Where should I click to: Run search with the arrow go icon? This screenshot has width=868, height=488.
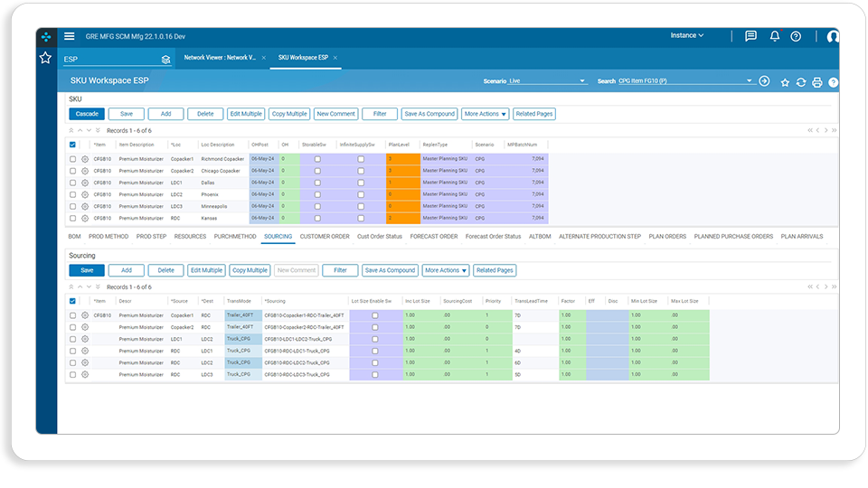(x=765, y=81)
